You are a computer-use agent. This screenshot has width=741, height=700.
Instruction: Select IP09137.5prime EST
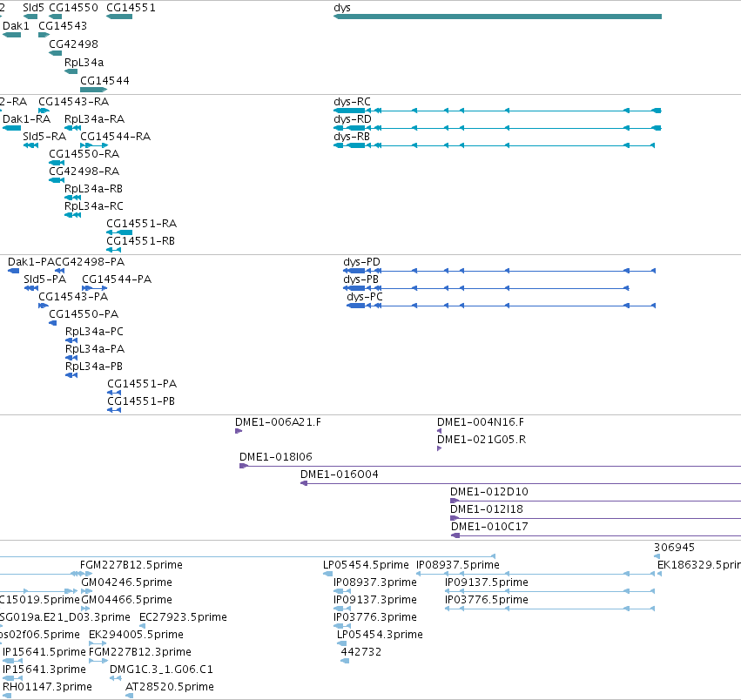(x=550, y=592)
